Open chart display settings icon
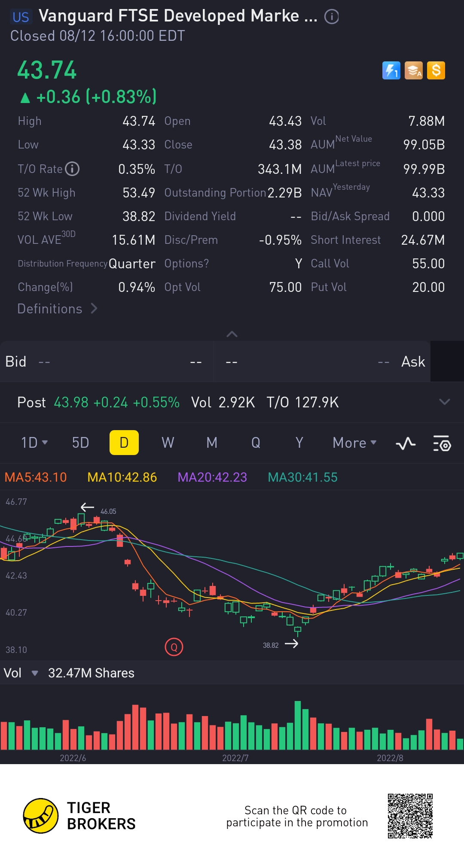This screenshot has width=464, height=868. 442,443
